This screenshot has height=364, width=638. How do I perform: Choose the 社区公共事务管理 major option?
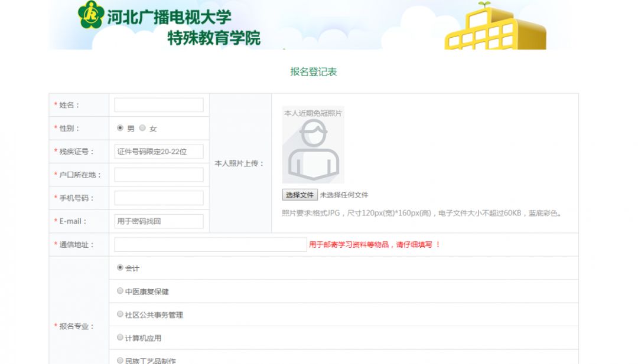coord(120,314)
